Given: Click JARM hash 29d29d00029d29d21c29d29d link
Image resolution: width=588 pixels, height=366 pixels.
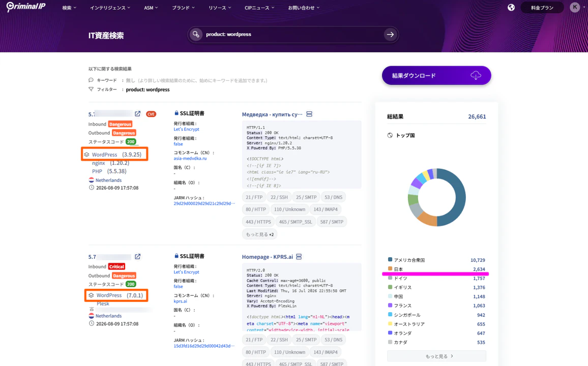Looking at the screenshot, I should point(204,203).
